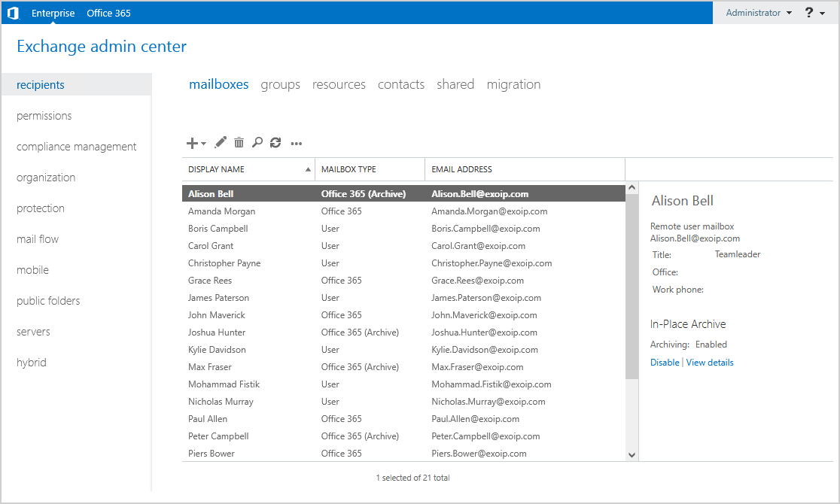
Task: Open the resources tab
Action: click(339, 84)
